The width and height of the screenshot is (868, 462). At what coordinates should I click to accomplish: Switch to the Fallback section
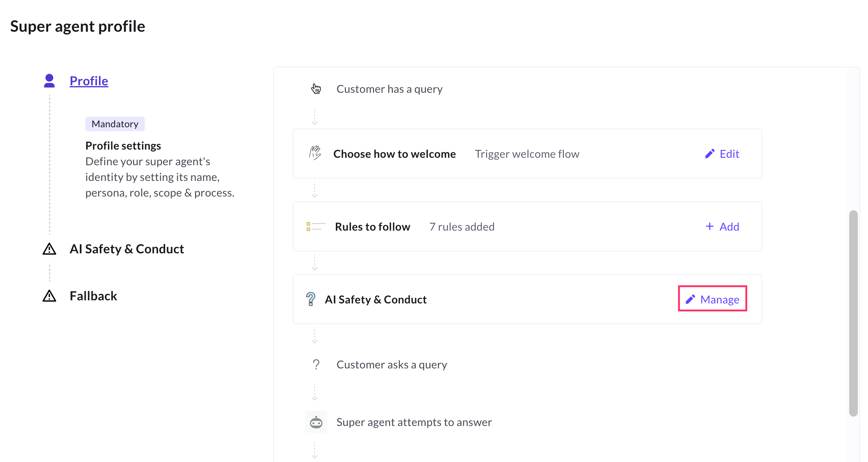(x=93, y=296)
